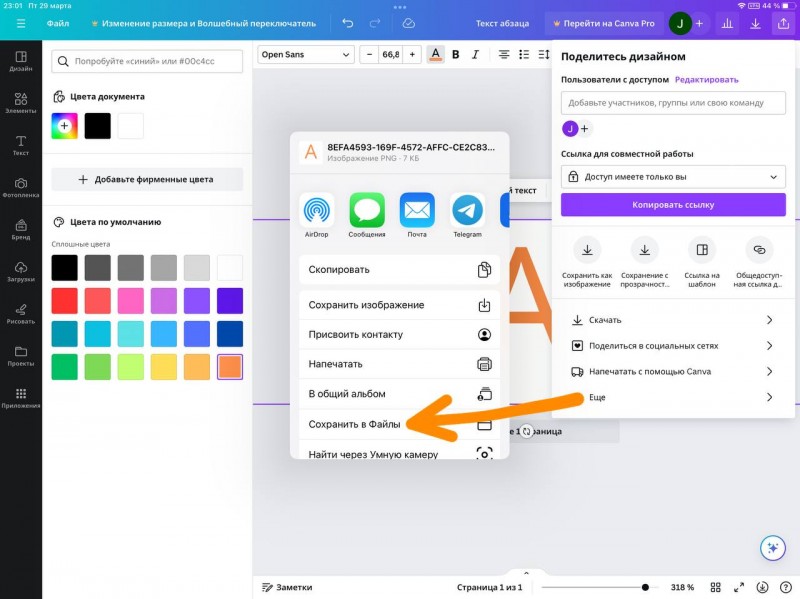Open the hamburger main menu
800x599 pixels.
point(21,23)
